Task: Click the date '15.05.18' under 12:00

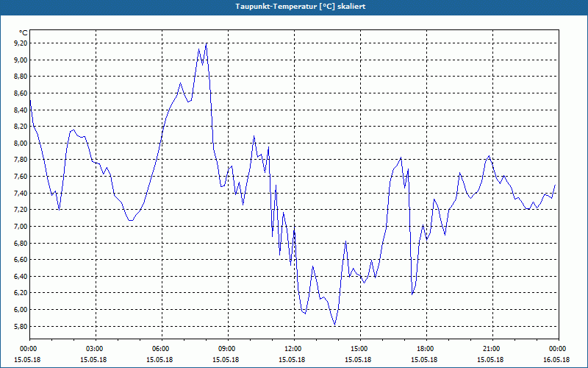Action: click(292, 360)
